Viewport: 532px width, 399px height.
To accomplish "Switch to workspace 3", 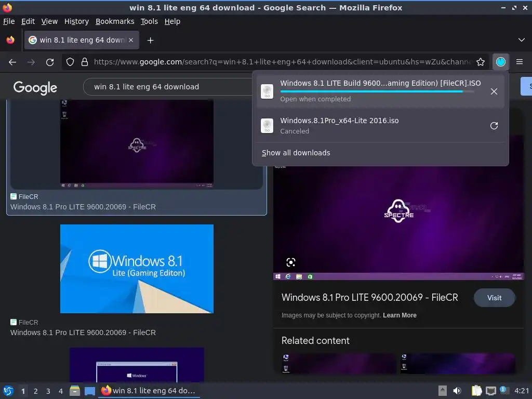I will (48, 391).
